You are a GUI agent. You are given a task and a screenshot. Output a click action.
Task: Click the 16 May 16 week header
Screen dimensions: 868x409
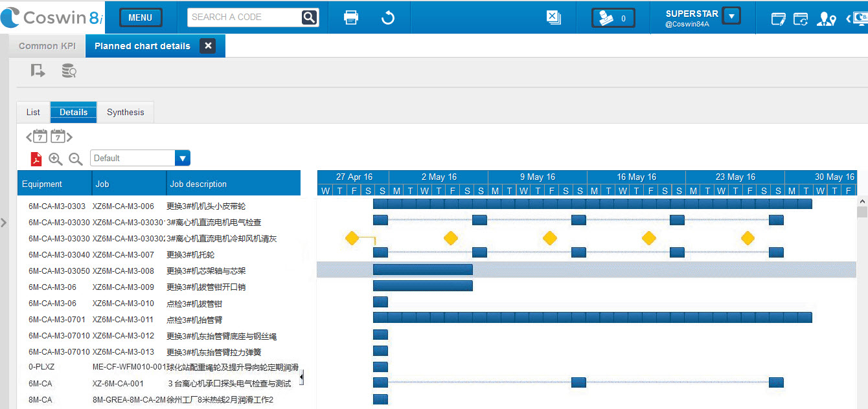coord(636,177)
